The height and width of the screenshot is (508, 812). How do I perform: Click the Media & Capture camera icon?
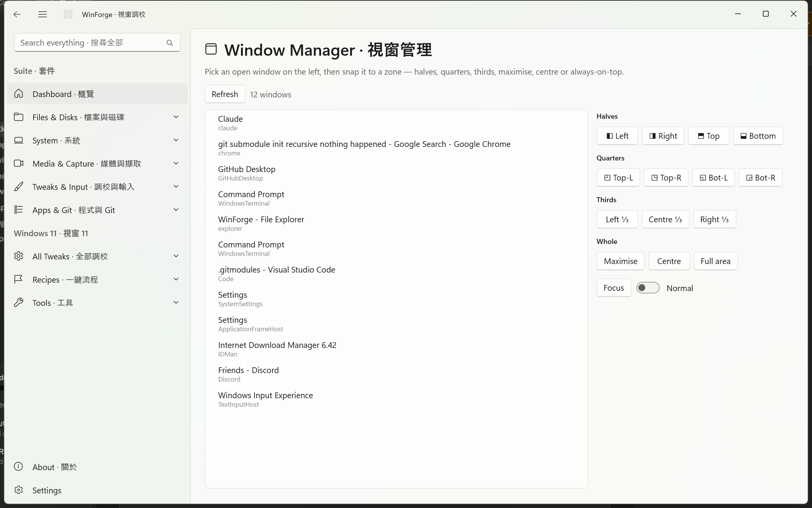[x=19, y=163]
